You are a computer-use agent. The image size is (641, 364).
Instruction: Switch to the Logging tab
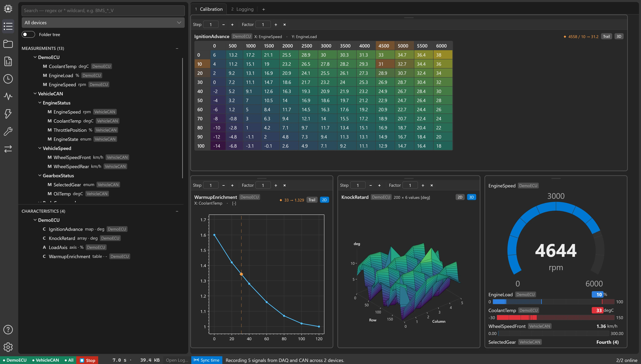(242, 9)
